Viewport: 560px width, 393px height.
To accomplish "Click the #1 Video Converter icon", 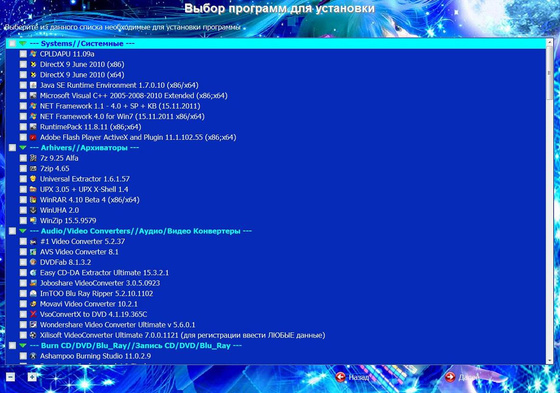I will [33, 241].
